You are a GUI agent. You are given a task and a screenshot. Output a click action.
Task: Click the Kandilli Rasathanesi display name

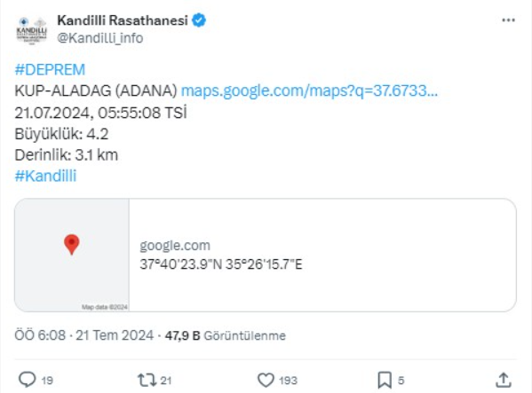pyautogui.click(x=123, y=20)
